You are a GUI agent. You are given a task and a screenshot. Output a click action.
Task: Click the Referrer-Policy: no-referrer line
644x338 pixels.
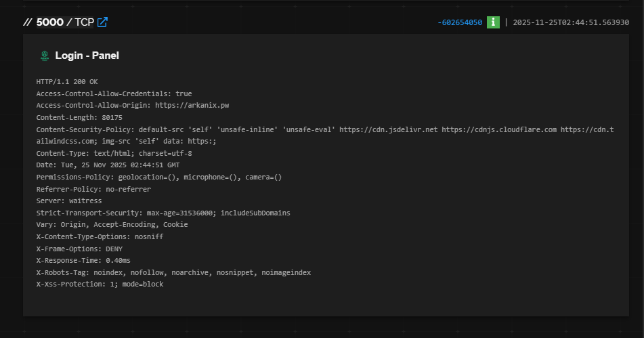93,190
